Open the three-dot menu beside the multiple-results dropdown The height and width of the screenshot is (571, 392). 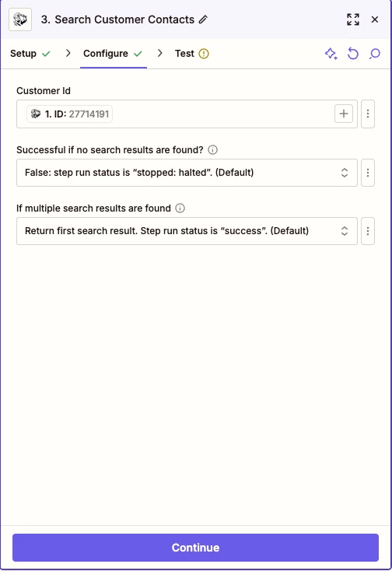(368, 231)
